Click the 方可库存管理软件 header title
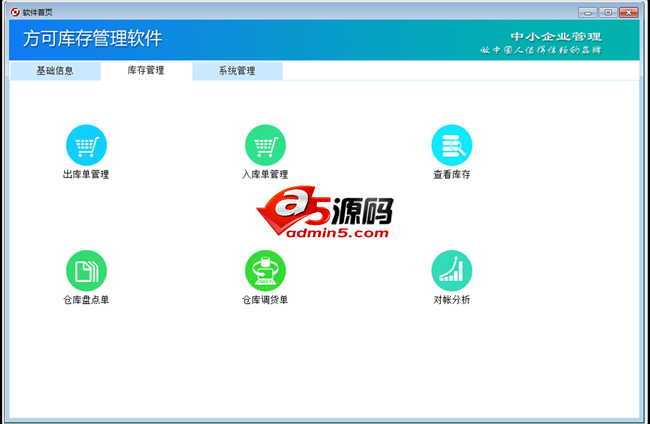 click(92, 39)
